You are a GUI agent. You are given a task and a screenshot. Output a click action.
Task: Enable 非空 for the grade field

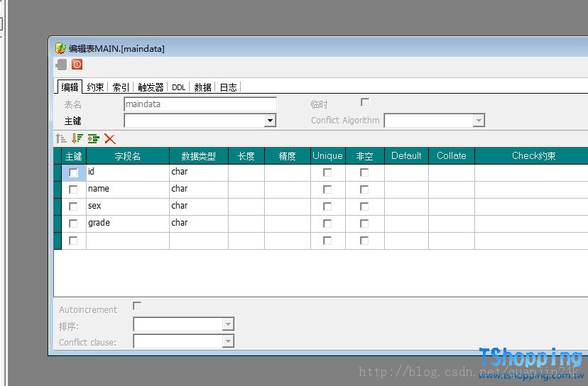[x=364, y=224]
